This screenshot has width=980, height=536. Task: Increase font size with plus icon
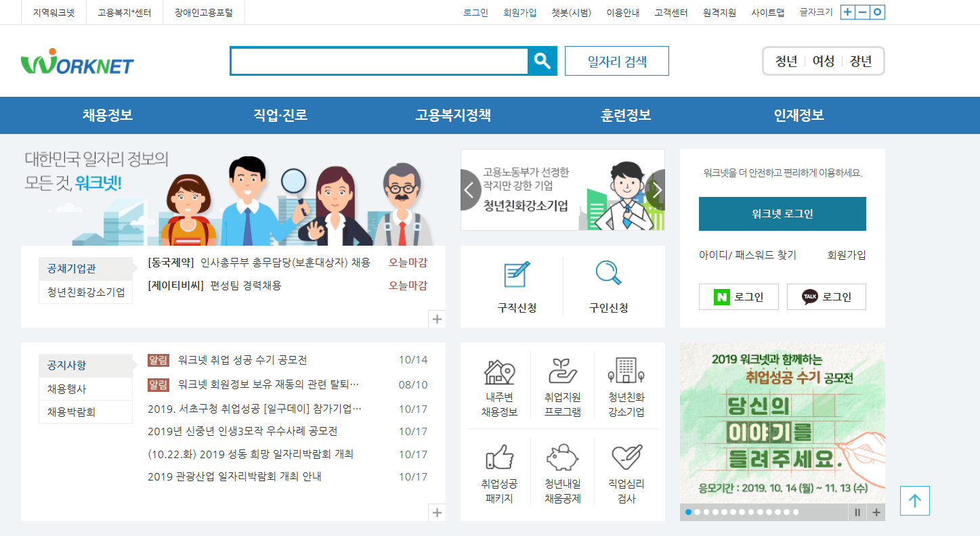click(x=848, y=12)
